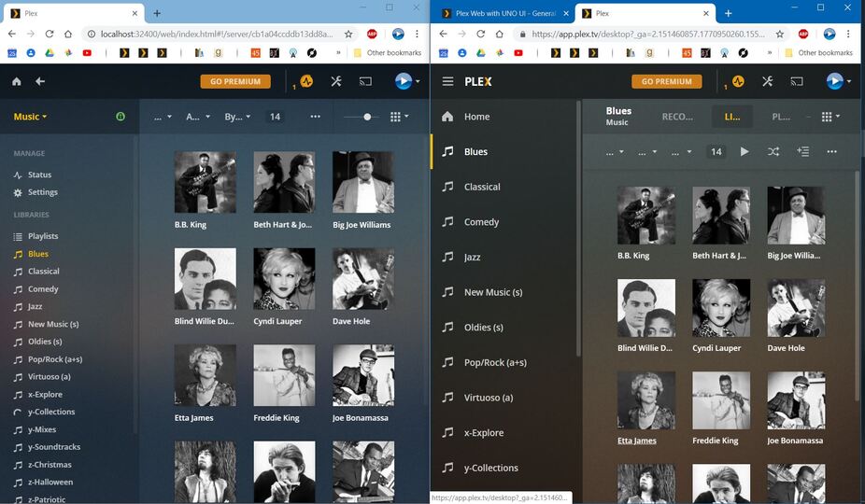Reload page in left browser window
This screenshot has width=865, height=504.
coord(50,35)
